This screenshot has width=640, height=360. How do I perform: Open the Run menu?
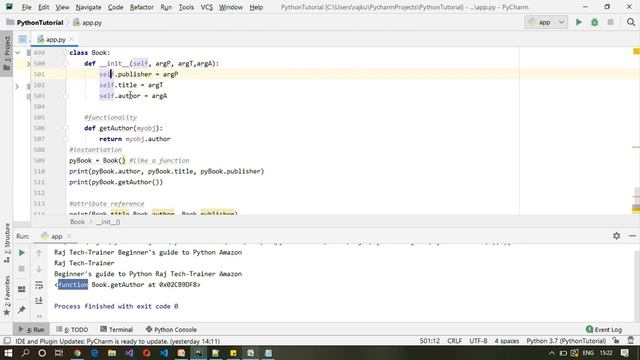(166, 7)
